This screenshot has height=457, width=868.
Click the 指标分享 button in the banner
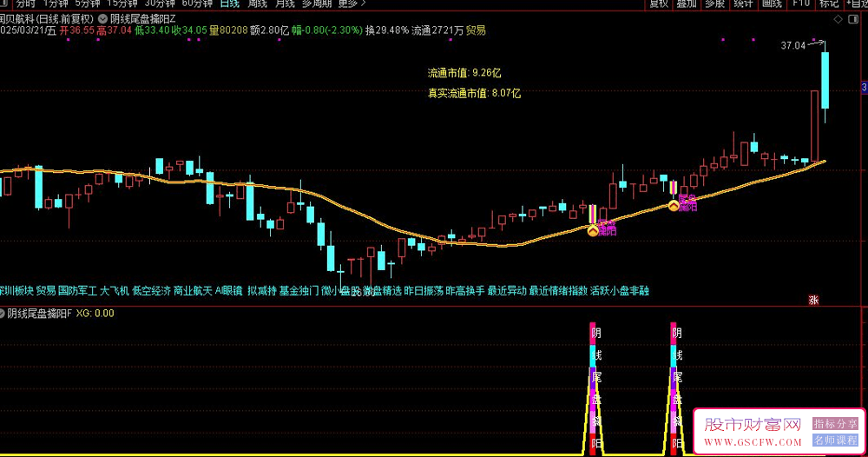click(x=835, y=424)
